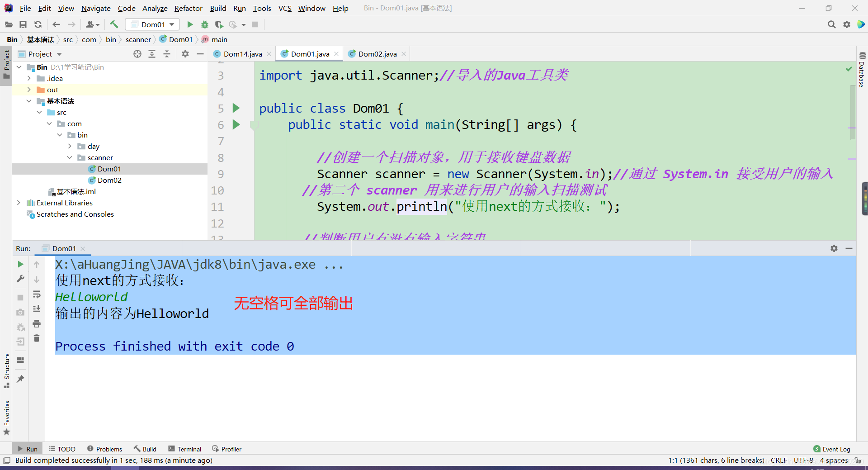Switch to the Dom14.java editor tab
Viewport: 868px width, 470px height.
click(243, 54)
